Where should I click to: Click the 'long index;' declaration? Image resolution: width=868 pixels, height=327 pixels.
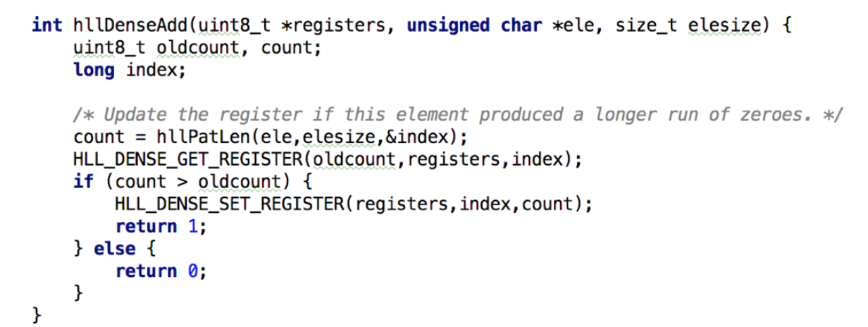tap(129, 70)
